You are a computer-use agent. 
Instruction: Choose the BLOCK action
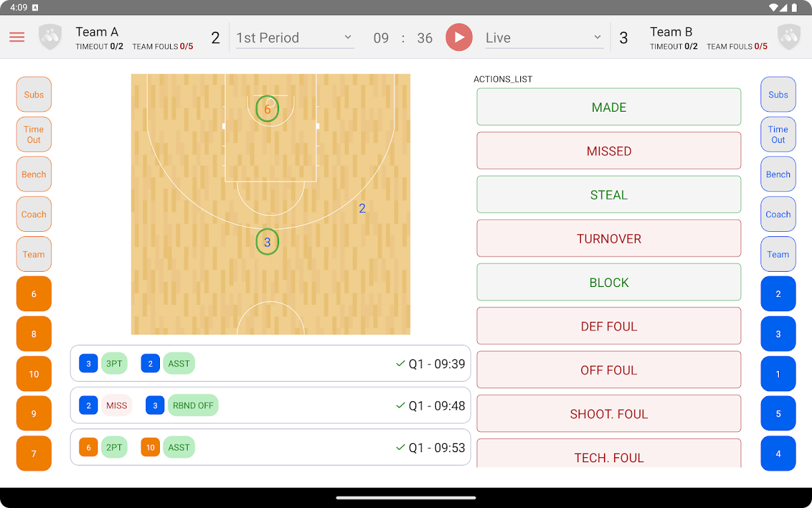609,282
